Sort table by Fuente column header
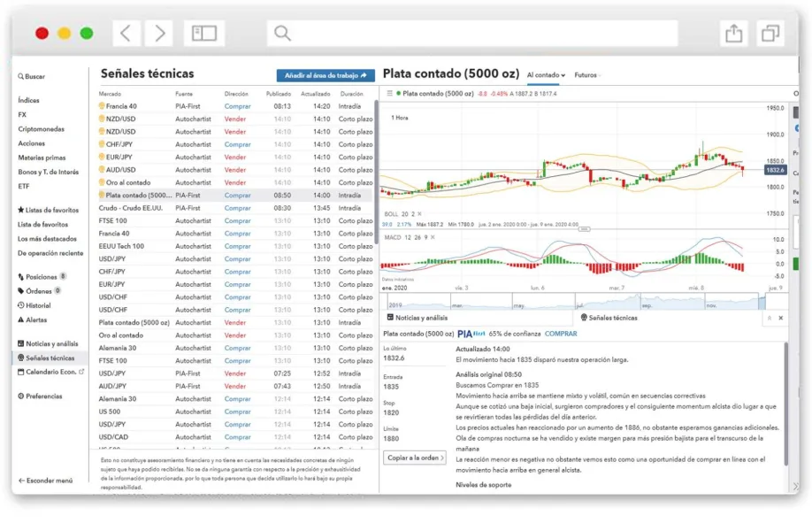The height and width of the screenshot is (531, 812). (x=184, y=94)
